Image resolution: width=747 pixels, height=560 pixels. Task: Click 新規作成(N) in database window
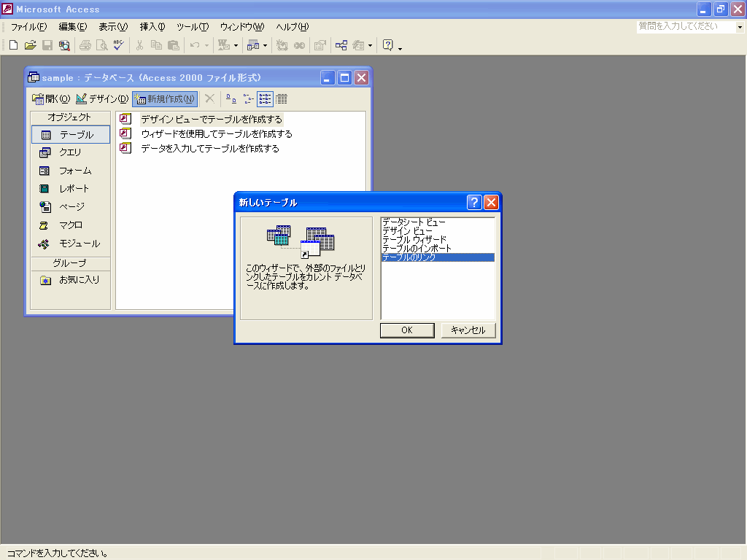coord(165,99)
